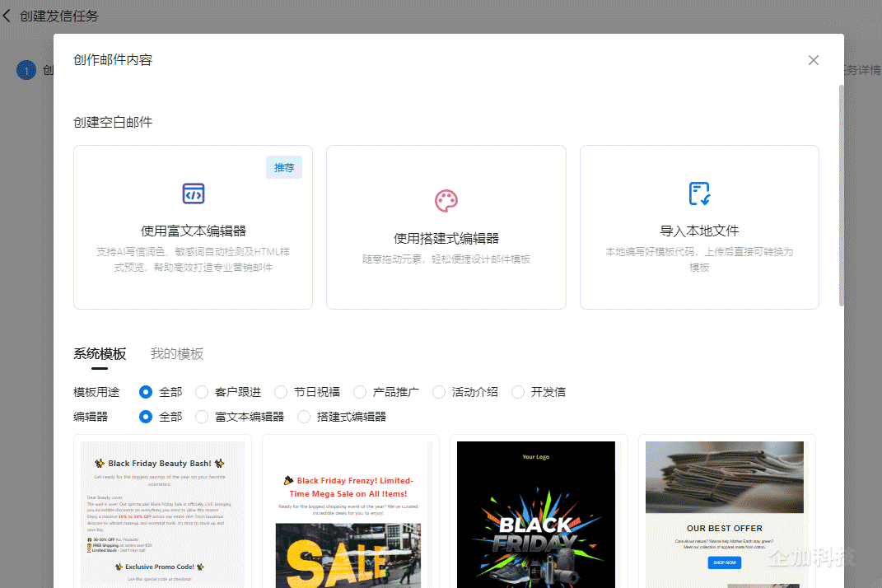
Task: Close the 创作邮件内容 dialog
Action: coord(813,60)
